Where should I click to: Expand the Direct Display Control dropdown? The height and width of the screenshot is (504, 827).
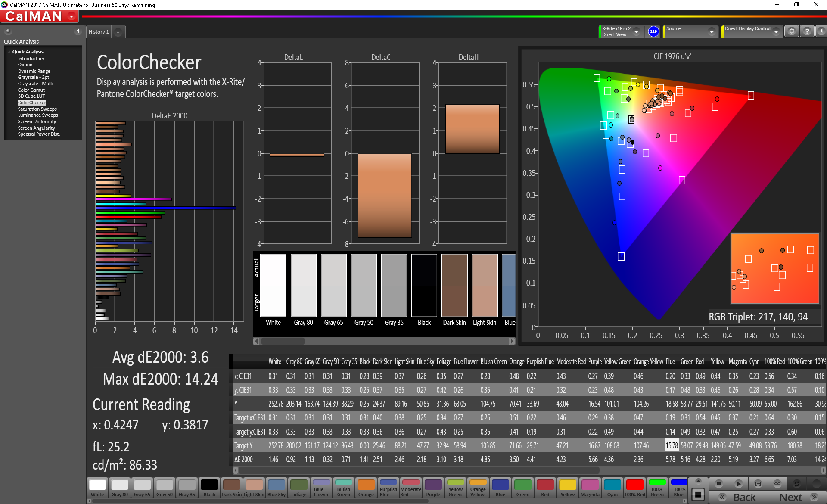[x=776, y=31]
